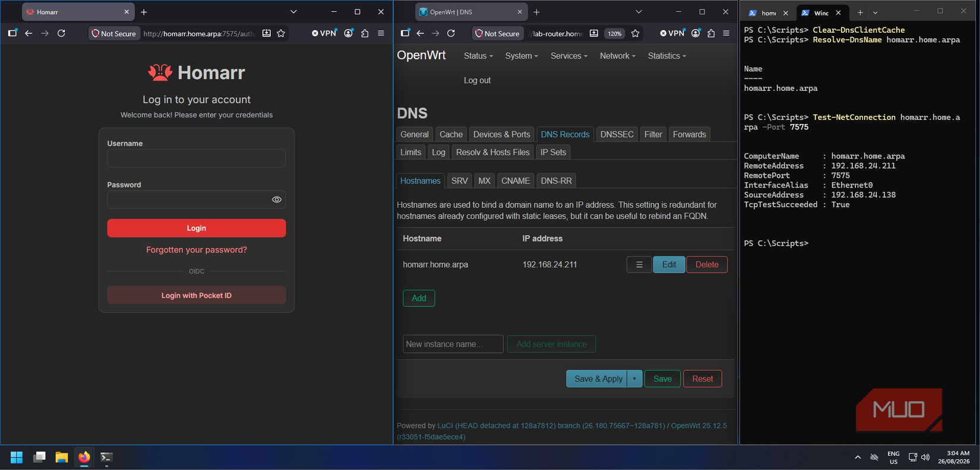This screenshot has height=470, width=980.
Task: Click the 120% zoom indicator in OpenWrt window
Action: click(614, 34)
